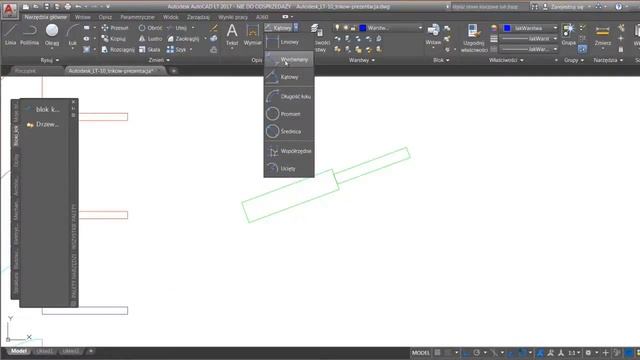640x360 pixels.
Task: Toggle the MODEL space button in status bar
Action: 421,352
